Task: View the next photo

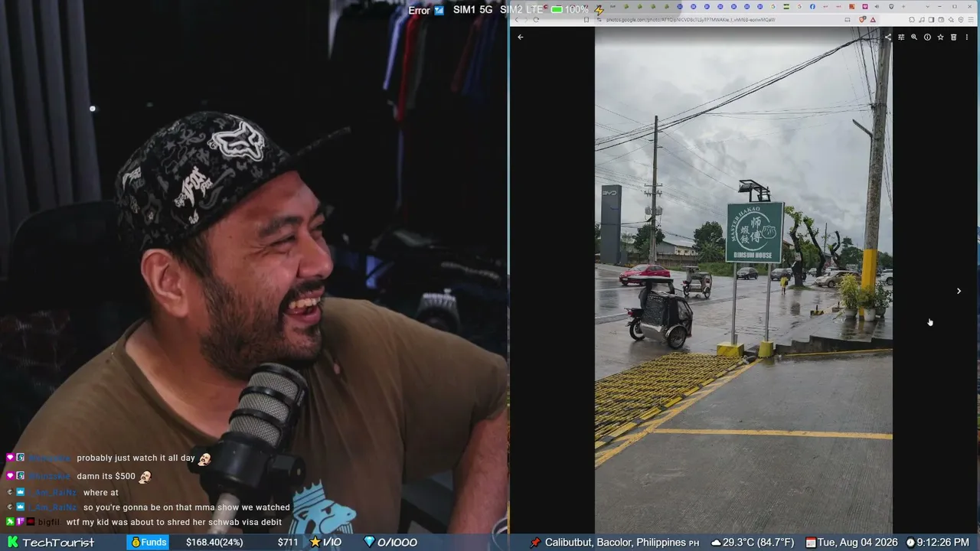Action: click(959, 291)
